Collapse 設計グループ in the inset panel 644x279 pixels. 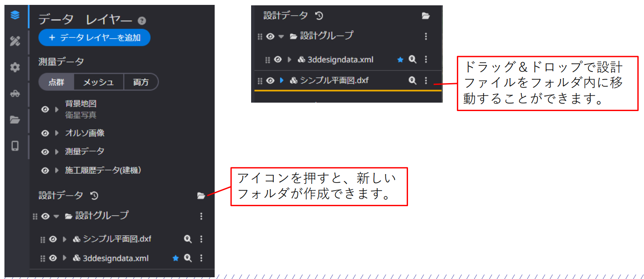(281, 36)
